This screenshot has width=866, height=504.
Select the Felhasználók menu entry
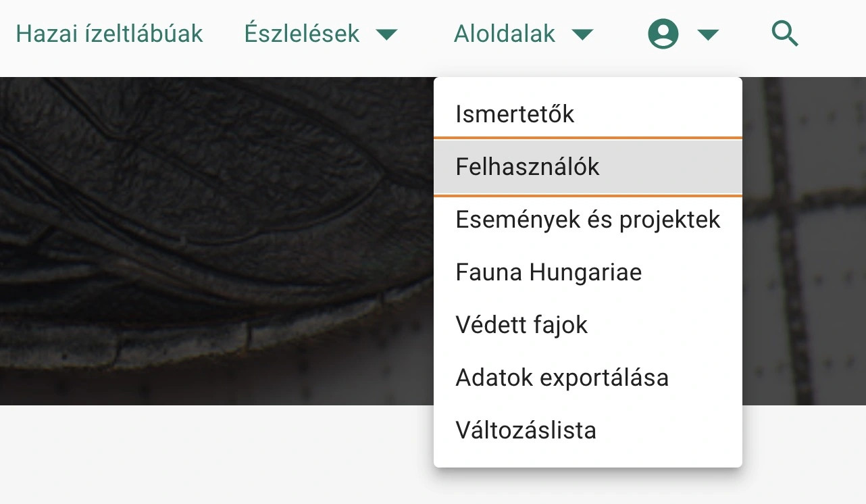click(527, 166)
